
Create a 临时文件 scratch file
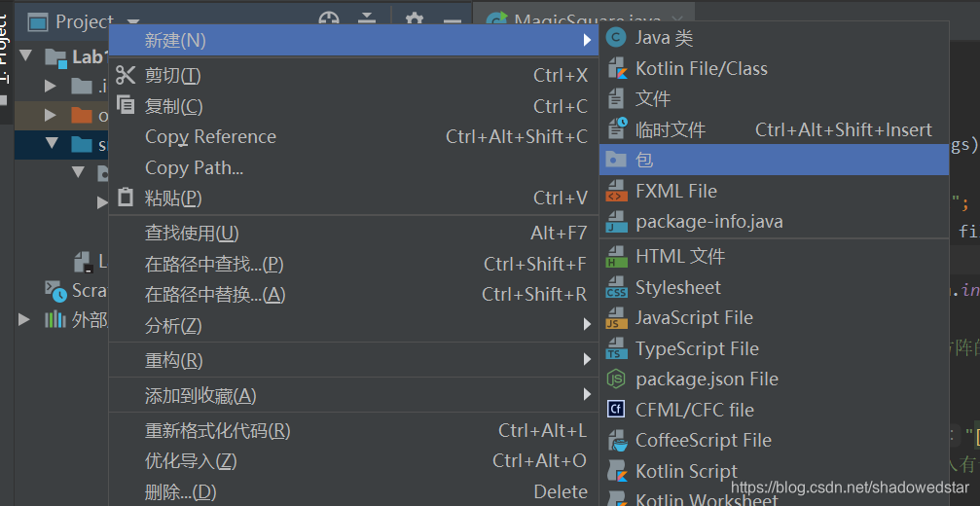point(774,129)
